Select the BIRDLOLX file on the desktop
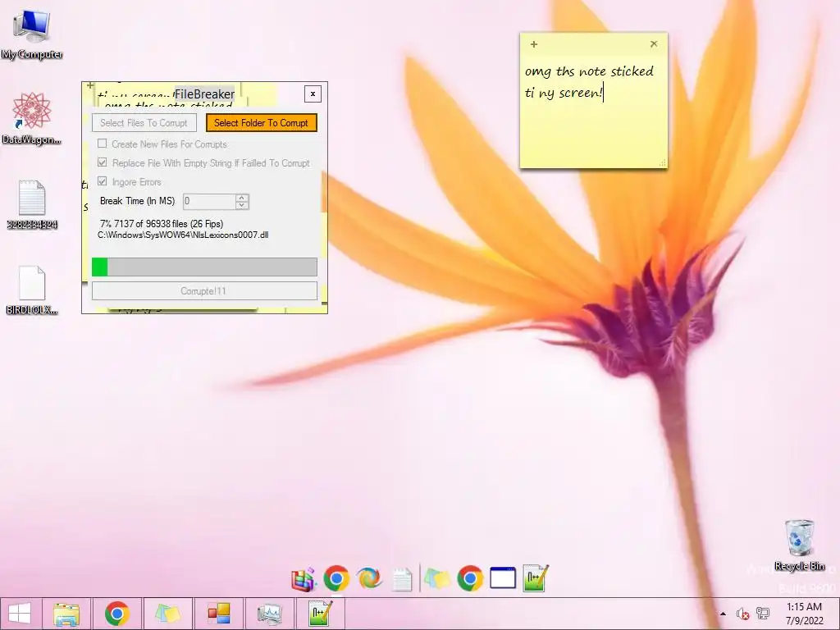Viewport: 840px width, 630px height. coord(32,290)
